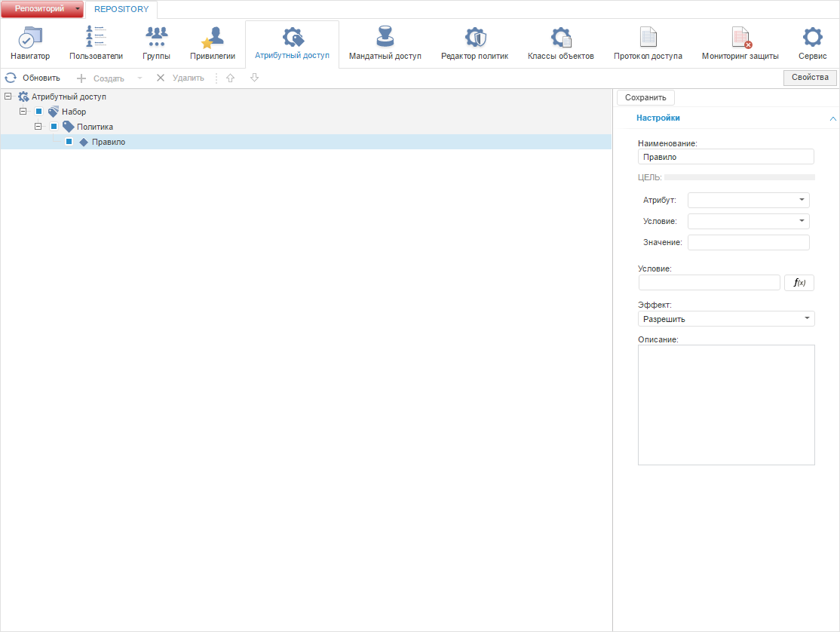The image size is (840, 632).
Task: Open the Эффект dropdown showing Разрешить
Action: [725, 319]
